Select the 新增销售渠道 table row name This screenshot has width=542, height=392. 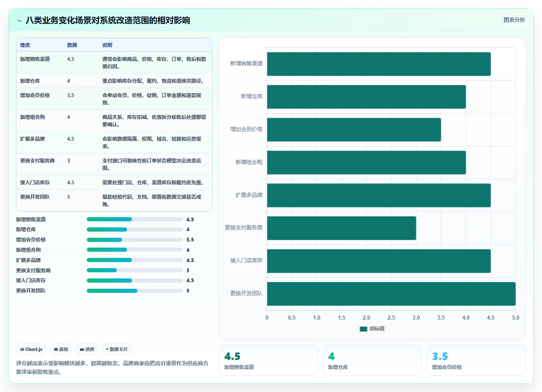(x=35, y=59)
